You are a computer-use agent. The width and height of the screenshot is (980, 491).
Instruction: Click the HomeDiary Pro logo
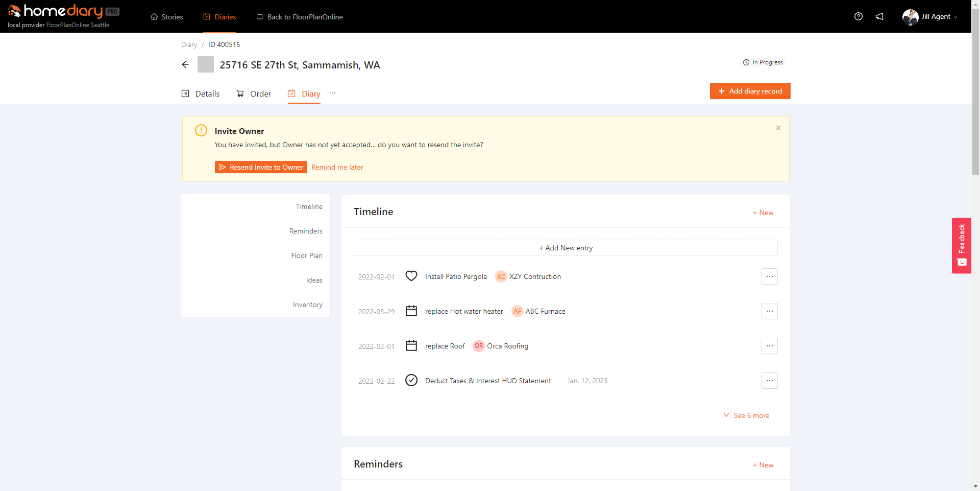coord(63,11)
